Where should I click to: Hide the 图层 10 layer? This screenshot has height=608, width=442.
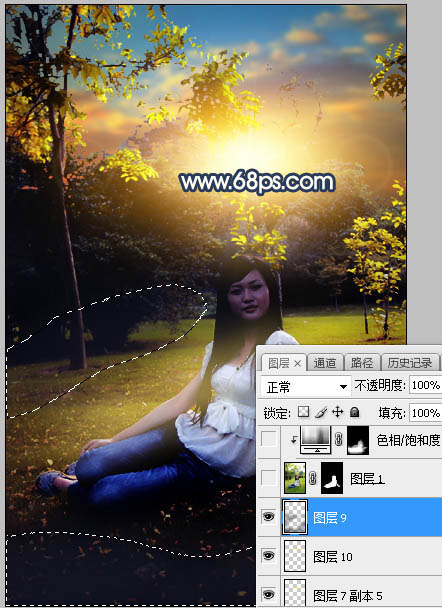[x=268, y=556]
